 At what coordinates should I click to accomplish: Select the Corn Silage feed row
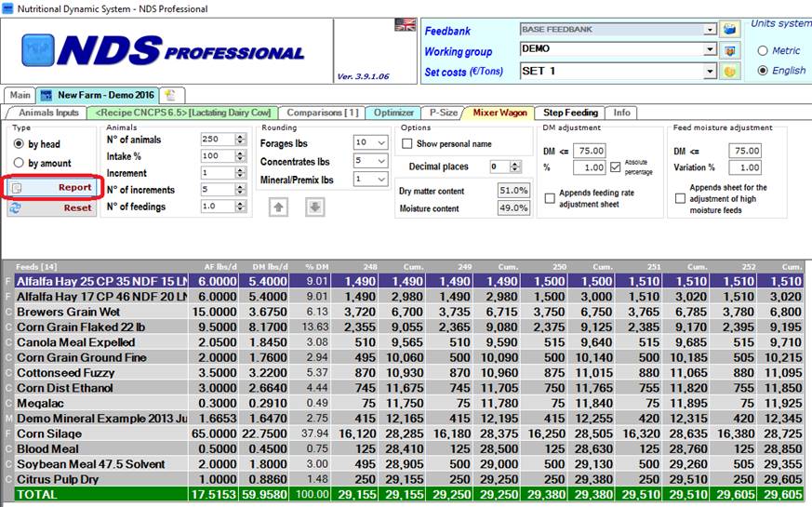coord(404,434)
